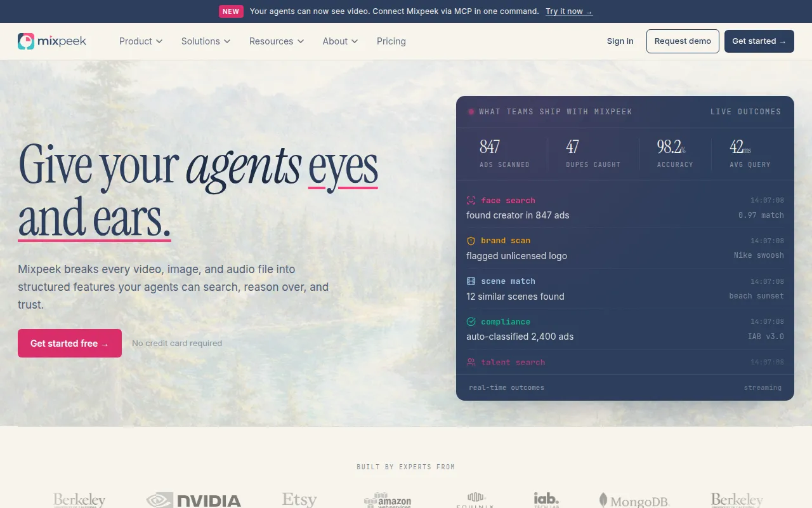812x508 pixels.
Task: Click the pink live indicator dot
Action: (471, 112)
